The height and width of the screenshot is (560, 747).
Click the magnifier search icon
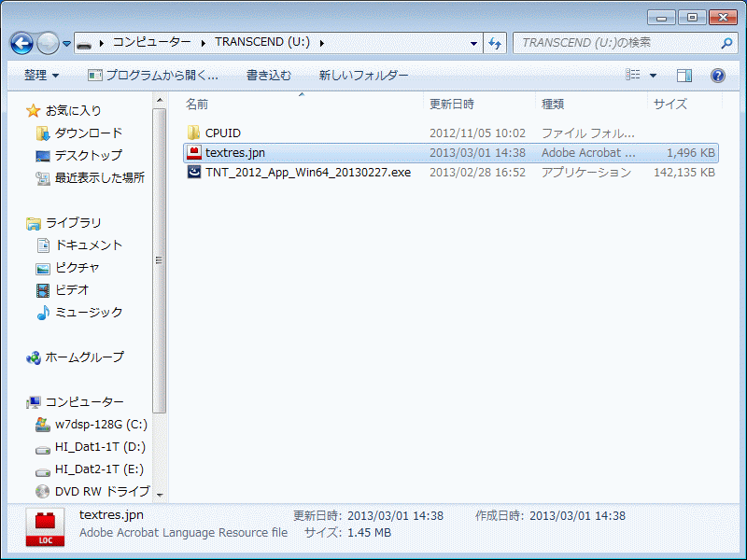point(726,43)
